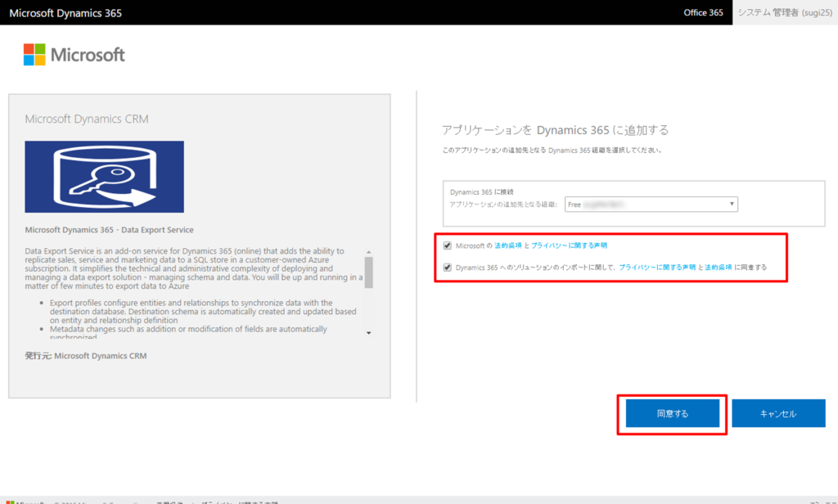Open プライバシーに関する声明 link in solution import row

click(x=657, y=268)
